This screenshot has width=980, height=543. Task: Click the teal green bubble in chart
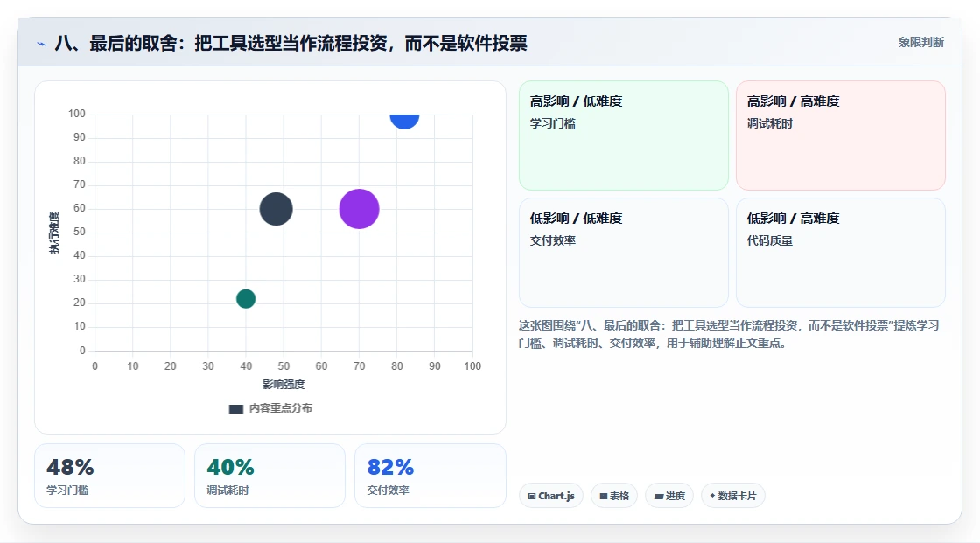(x=246, y=299)
